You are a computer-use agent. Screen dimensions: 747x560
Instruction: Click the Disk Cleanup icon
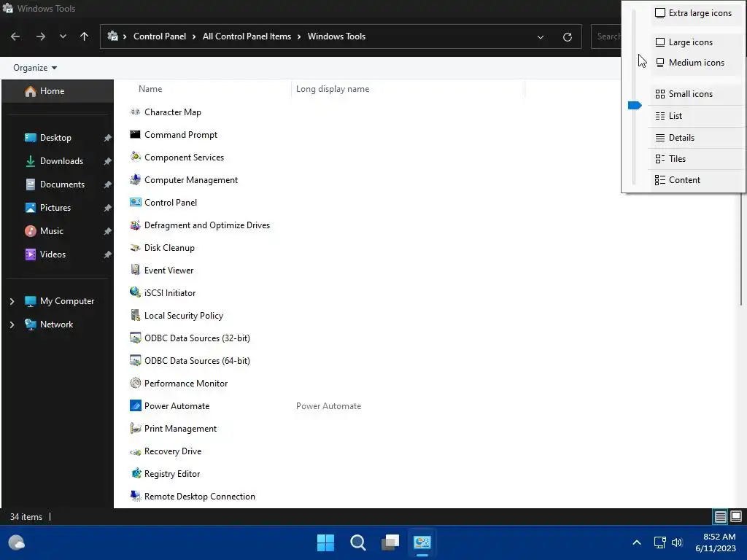(x=135, y=248)
